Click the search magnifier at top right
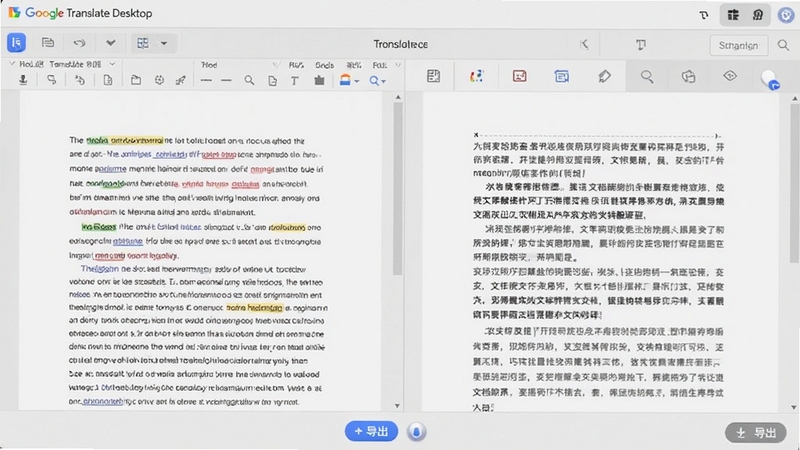800x450 pixels. click(783, 45)
